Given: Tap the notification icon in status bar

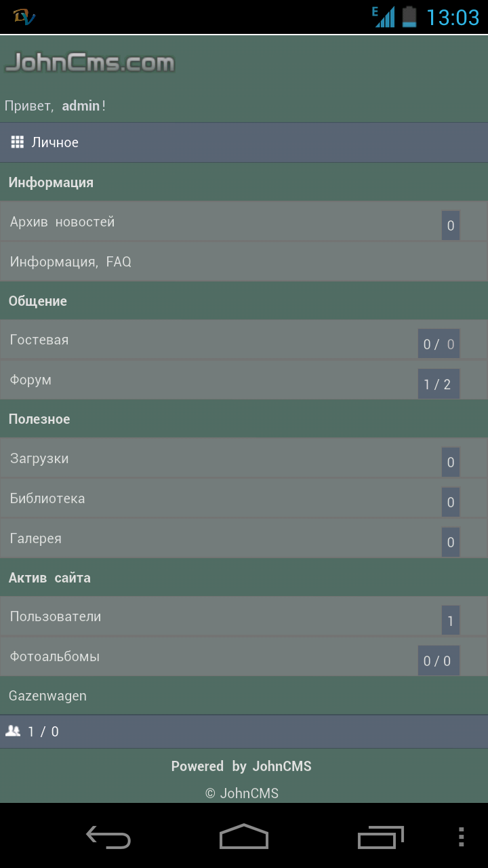Looking at the screenshot, I should 24,17.
